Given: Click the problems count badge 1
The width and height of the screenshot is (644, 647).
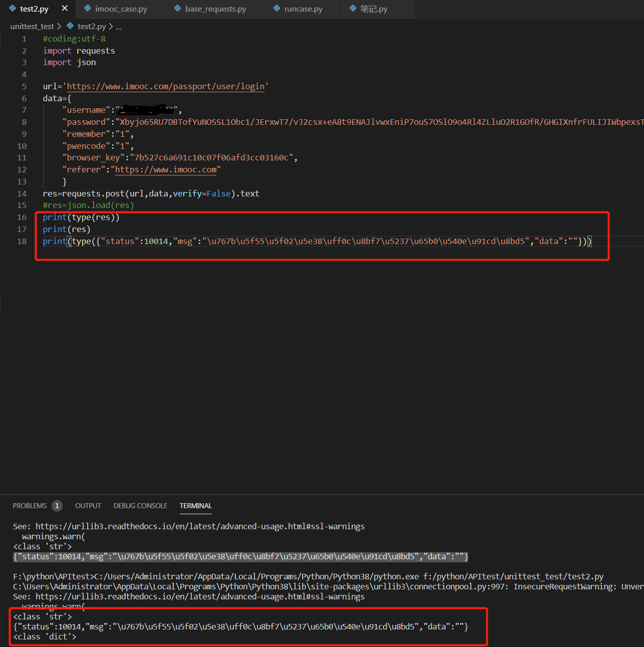Looking at the screenshot, I should click(x=57, y=506).
